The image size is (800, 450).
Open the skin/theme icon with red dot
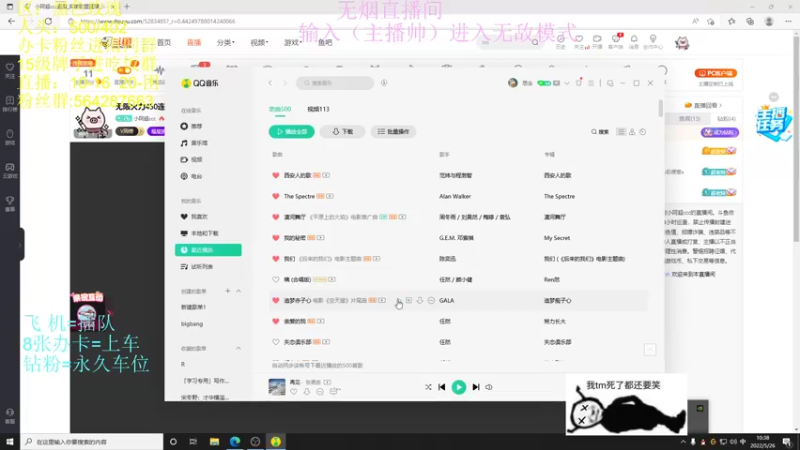click(579, 83)
